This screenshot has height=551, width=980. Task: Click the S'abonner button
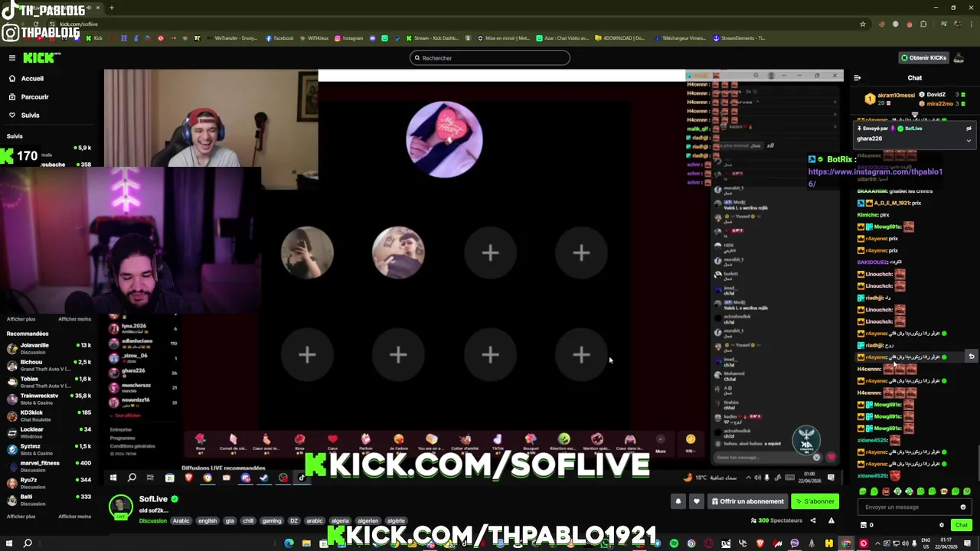coord(815,501)
